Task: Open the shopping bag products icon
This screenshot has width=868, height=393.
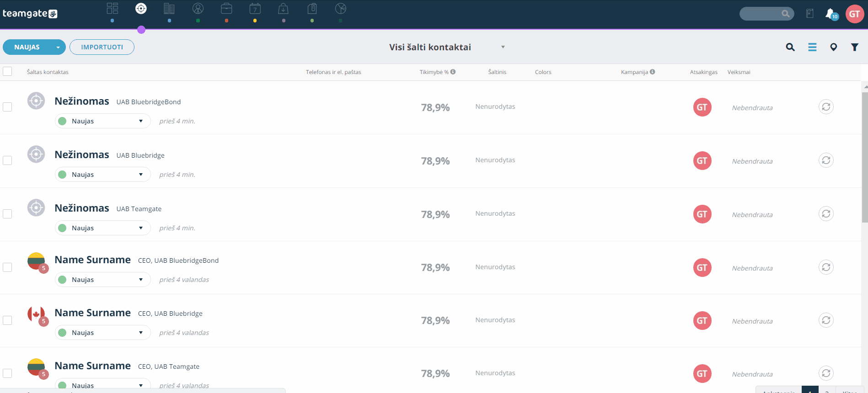Action: [x=284, y=9]
